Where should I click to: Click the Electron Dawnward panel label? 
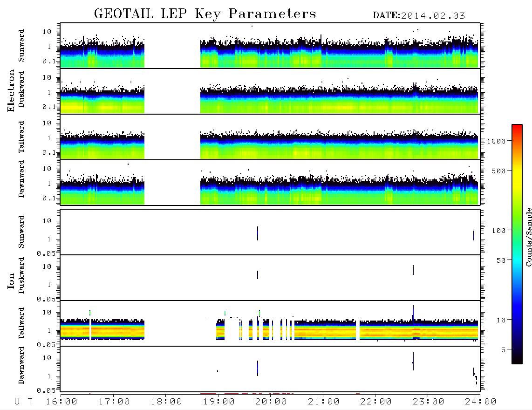click(x=21, y=179)
